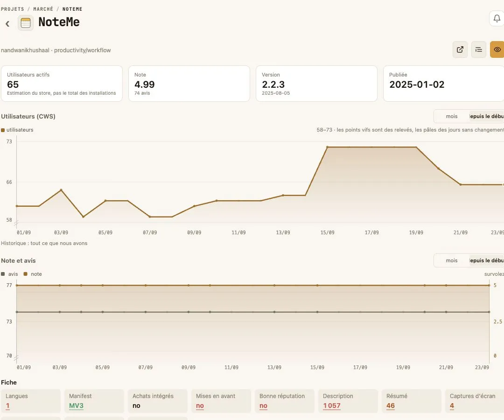
Task: Click the NoteMe notepad app icon
Action: [25, 23]
